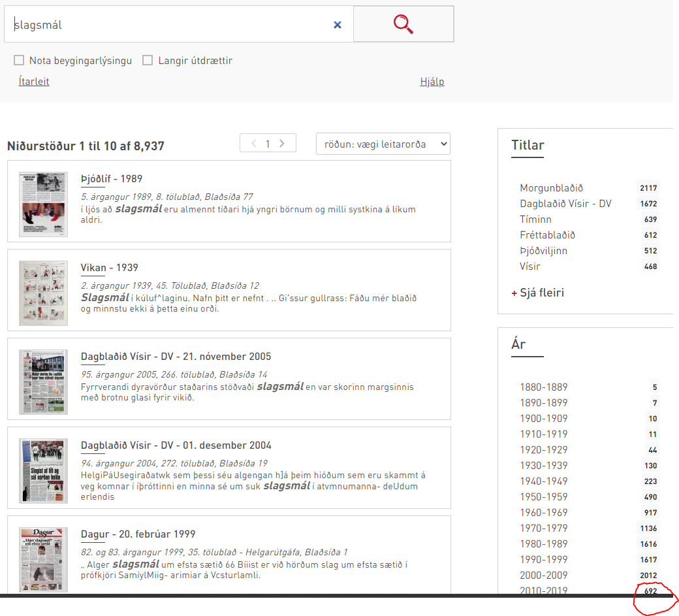Open the Ítarleit advanced search link
Screen dimensions: 679x616
coord(34,82)
